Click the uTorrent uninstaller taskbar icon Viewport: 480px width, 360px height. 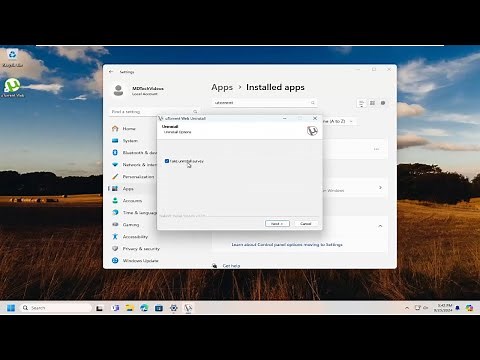tap(188, 308)
